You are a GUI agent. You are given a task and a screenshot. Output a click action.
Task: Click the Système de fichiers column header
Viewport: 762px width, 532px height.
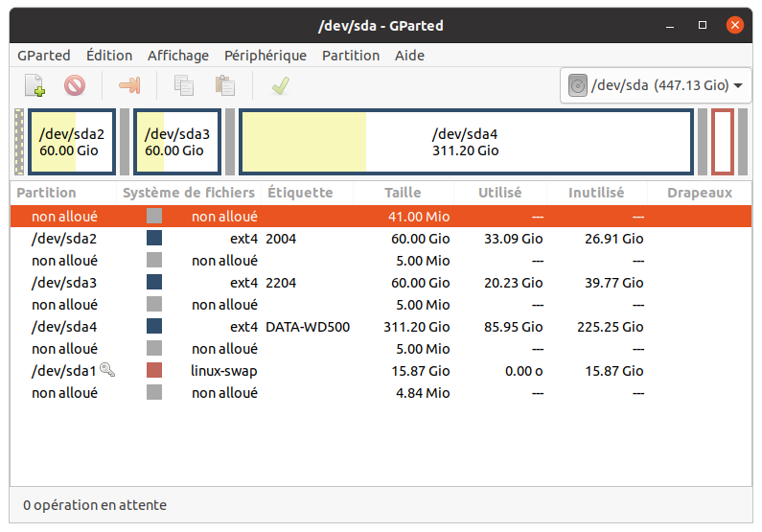[189, 193]
